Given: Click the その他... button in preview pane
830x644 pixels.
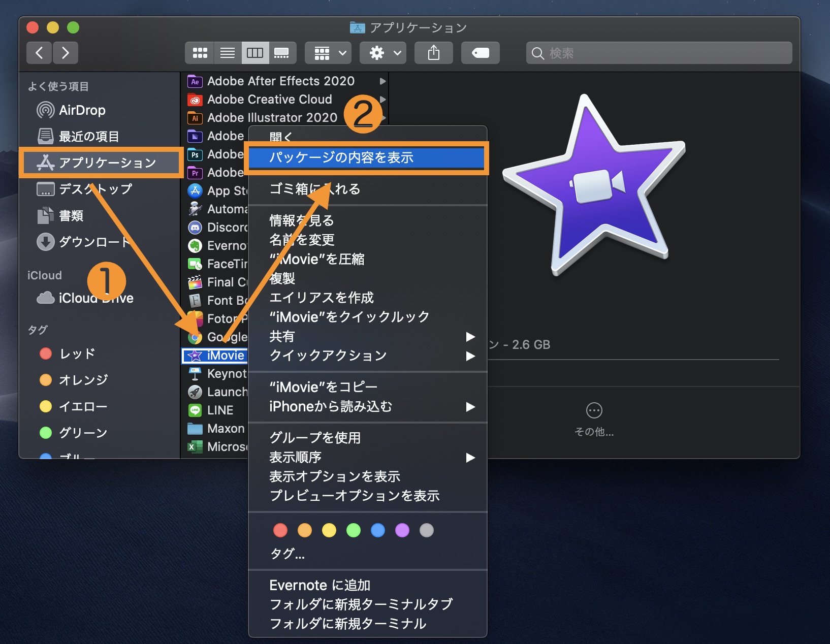Looking at the screenshot, I should (594, 420).
